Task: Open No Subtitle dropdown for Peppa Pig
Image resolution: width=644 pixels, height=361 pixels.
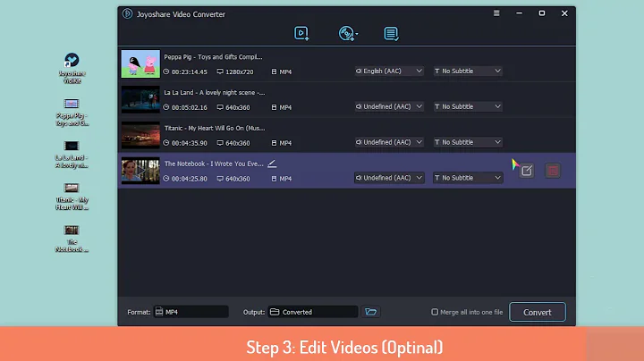Action: click(x=468, y=71)
